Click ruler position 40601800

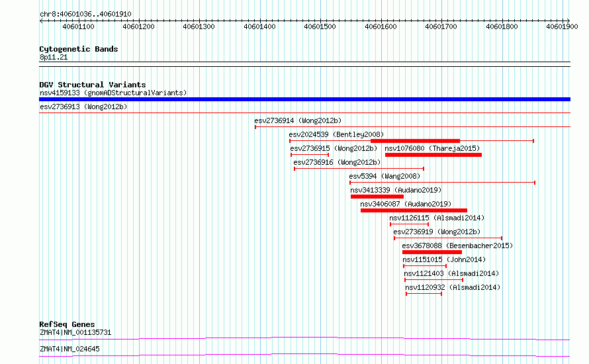502,26
